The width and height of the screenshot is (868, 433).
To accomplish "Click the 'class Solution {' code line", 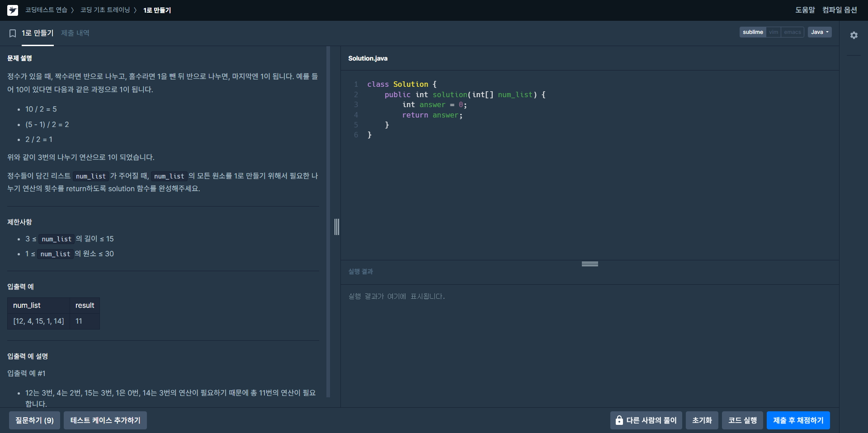I will click(x=402, y=85).
